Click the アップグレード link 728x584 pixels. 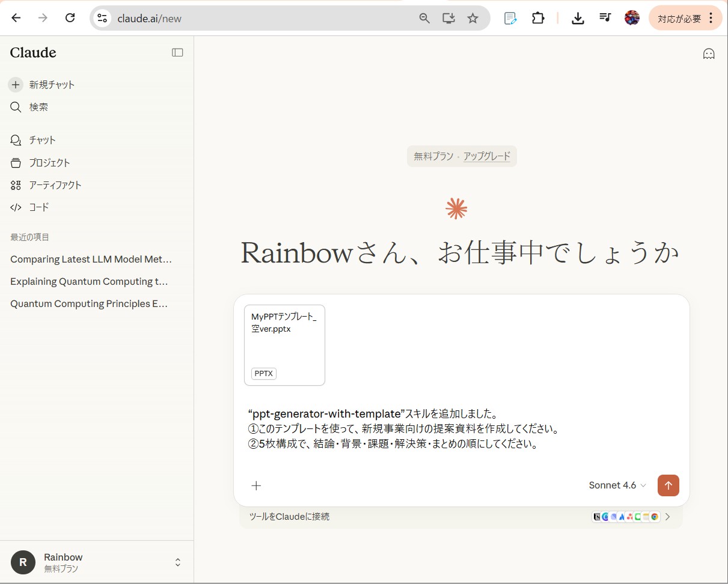(486, 157)
